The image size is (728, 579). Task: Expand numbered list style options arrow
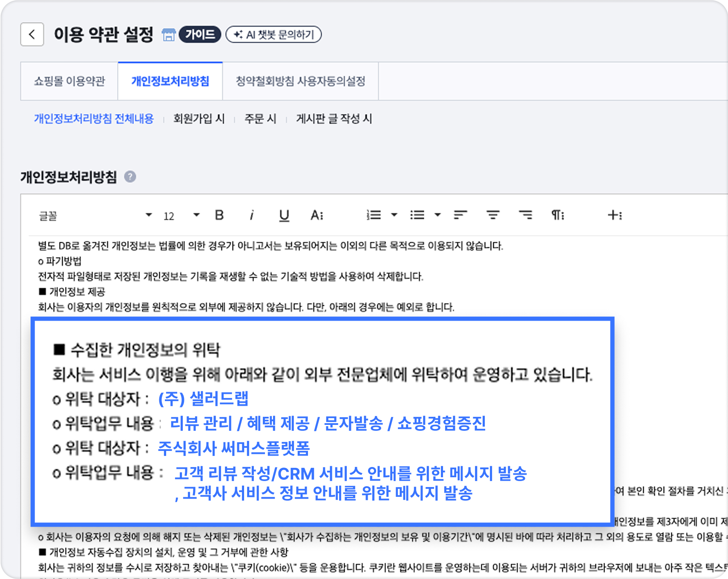394,215
